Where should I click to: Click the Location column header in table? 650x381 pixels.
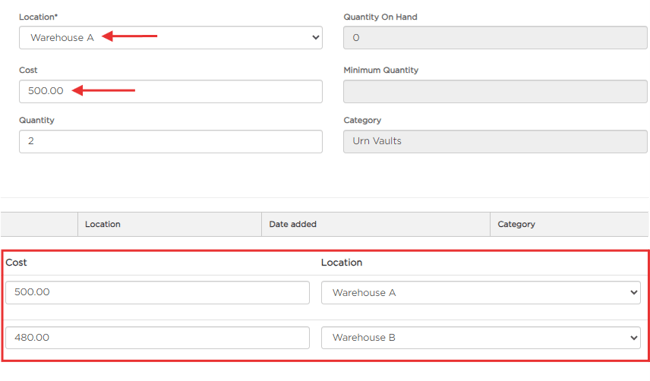point(170,224)
